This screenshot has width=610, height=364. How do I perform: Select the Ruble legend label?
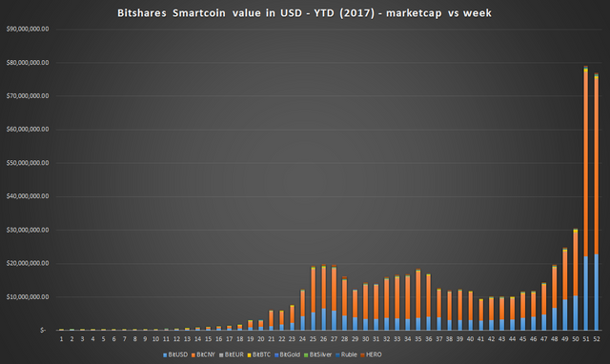tap(349, 354)
